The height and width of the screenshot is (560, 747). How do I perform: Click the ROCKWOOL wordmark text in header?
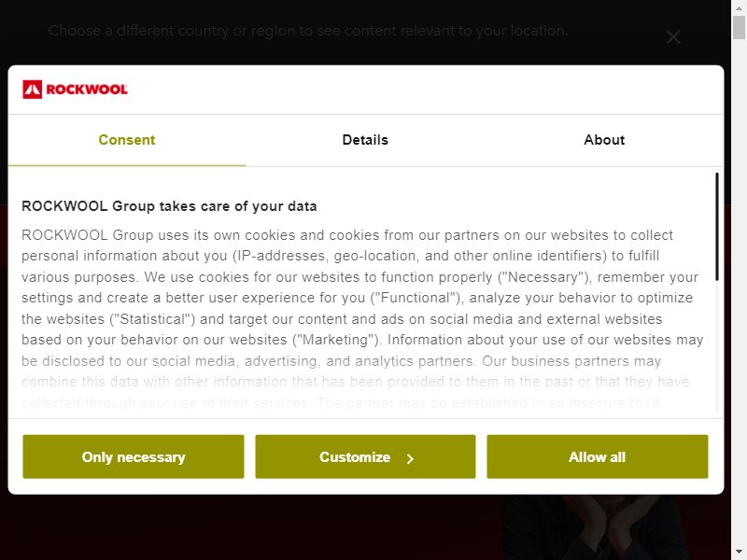pyautogui.click(x=87, y=90)
